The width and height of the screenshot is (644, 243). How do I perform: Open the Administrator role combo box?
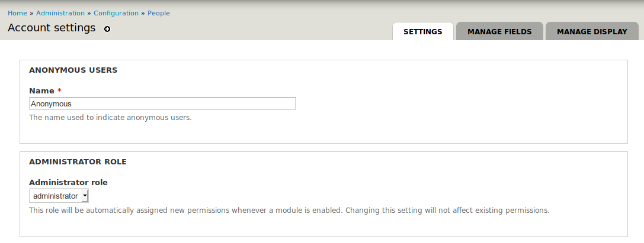59,196
